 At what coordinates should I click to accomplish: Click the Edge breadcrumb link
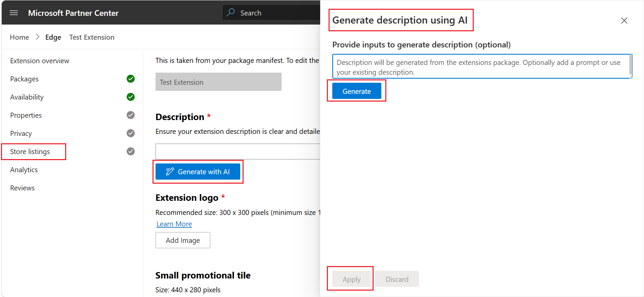(53, 37)
